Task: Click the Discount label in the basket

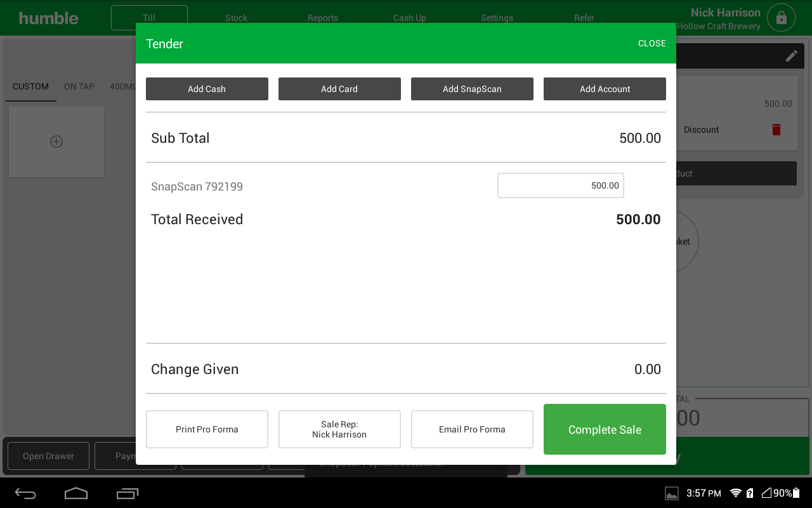Action: pos(701,130)
